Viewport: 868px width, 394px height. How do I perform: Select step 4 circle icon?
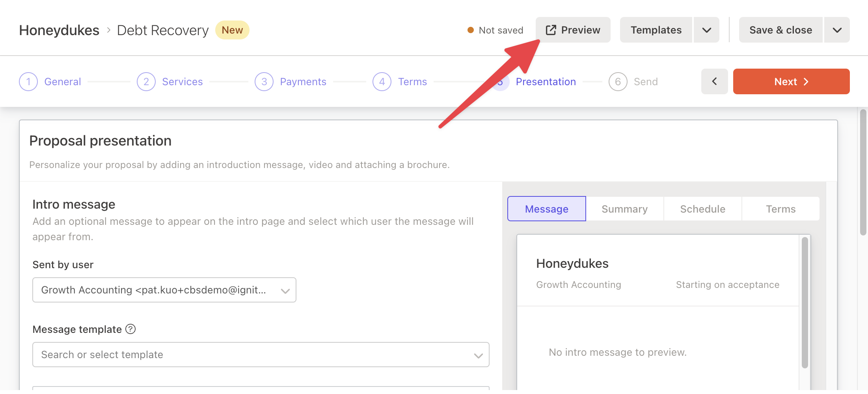382,82
